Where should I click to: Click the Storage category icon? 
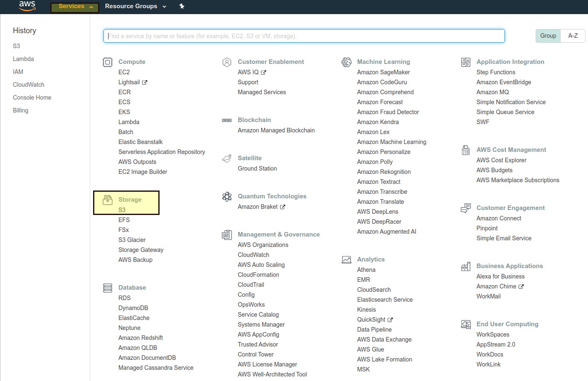[108, 200]
